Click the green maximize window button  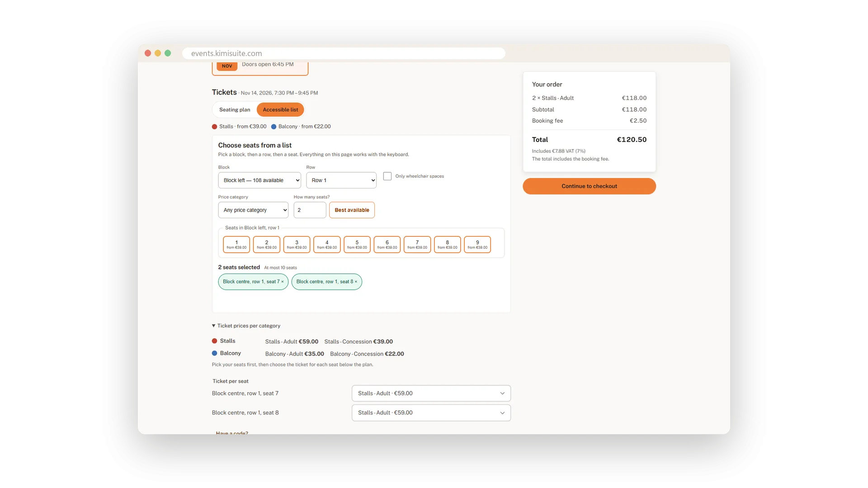[168, 53]
